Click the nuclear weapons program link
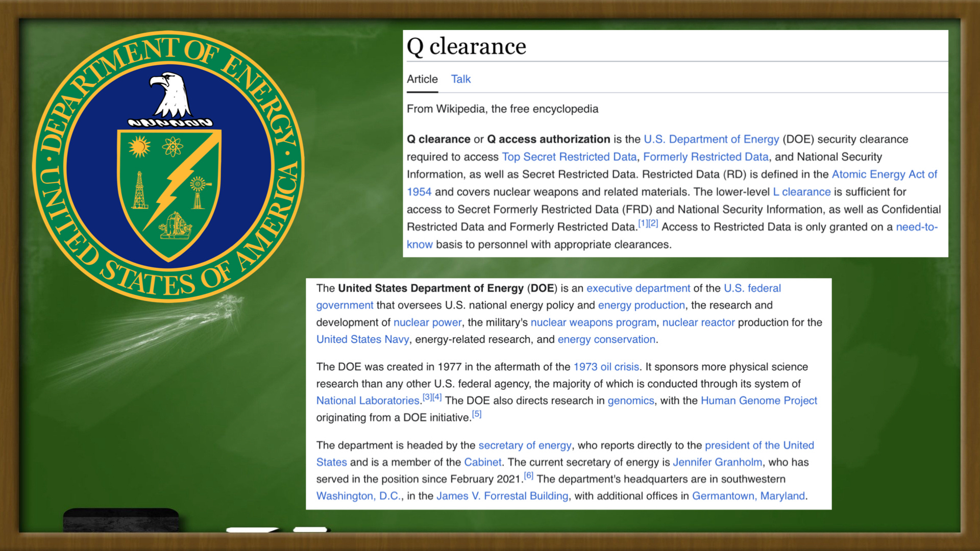 pyautogui.click(x=593, y=322)
